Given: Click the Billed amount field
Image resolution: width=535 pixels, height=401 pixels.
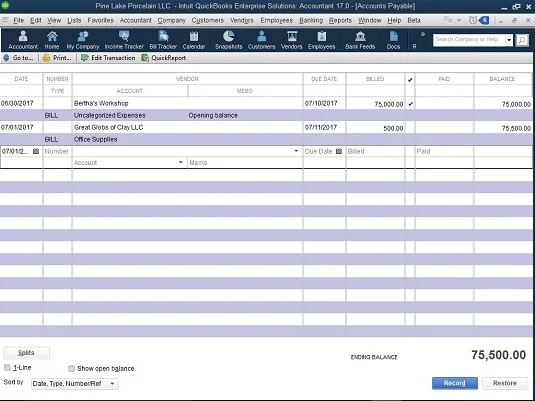Looking at the screenshot, I should click(375, 151).
